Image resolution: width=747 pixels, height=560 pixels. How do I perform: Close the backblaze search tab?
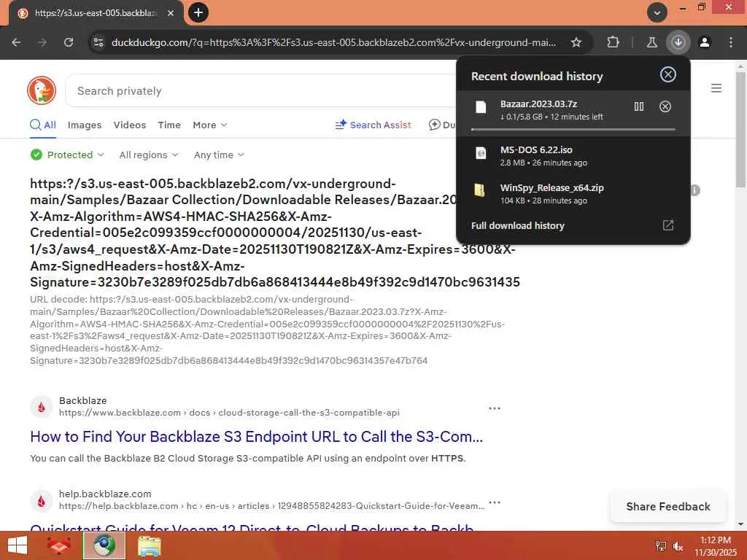171,13
